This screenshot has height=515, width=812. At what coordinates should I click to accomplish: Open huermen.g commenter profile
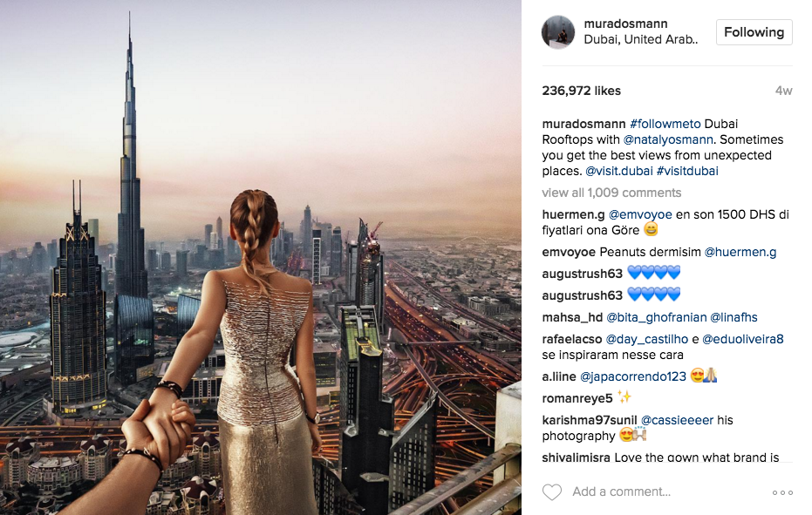573,214
